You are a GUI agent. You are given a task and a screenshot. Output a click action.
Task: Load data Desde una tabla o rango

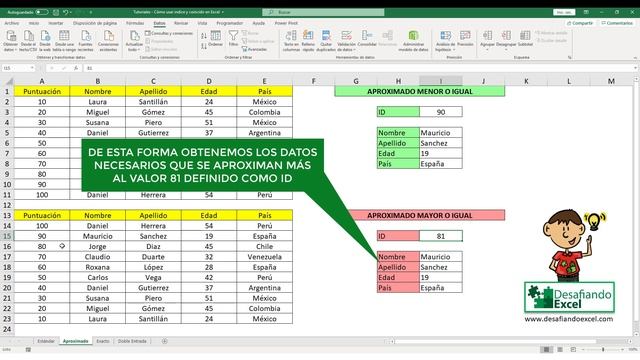[x=64, y=41]
